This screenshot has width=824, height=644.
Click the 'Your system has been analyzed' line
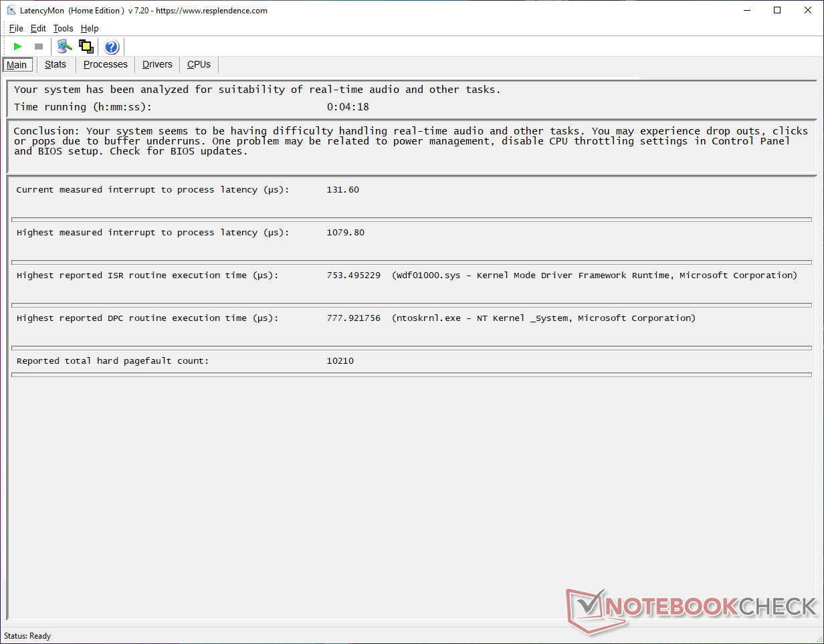tap(257, 90)
